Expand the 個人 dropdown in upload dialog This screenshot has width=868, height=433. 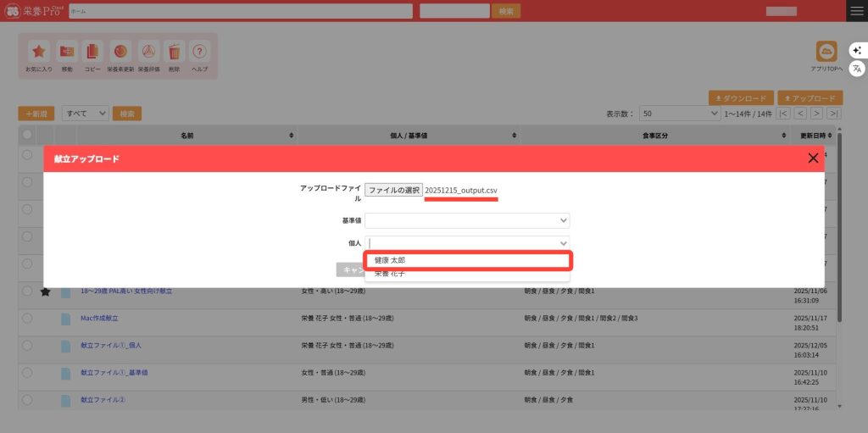[x=467, y=243]
